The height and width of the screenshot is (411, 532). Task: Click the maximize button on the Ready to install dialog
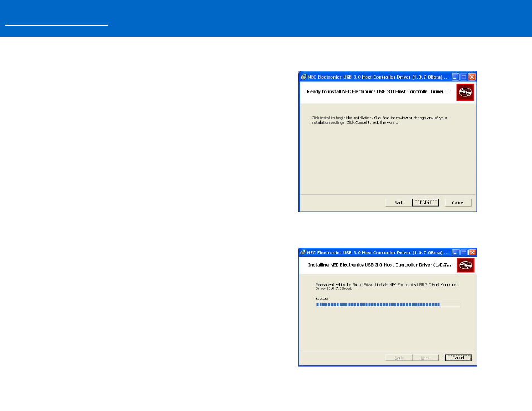click(463, 77)
